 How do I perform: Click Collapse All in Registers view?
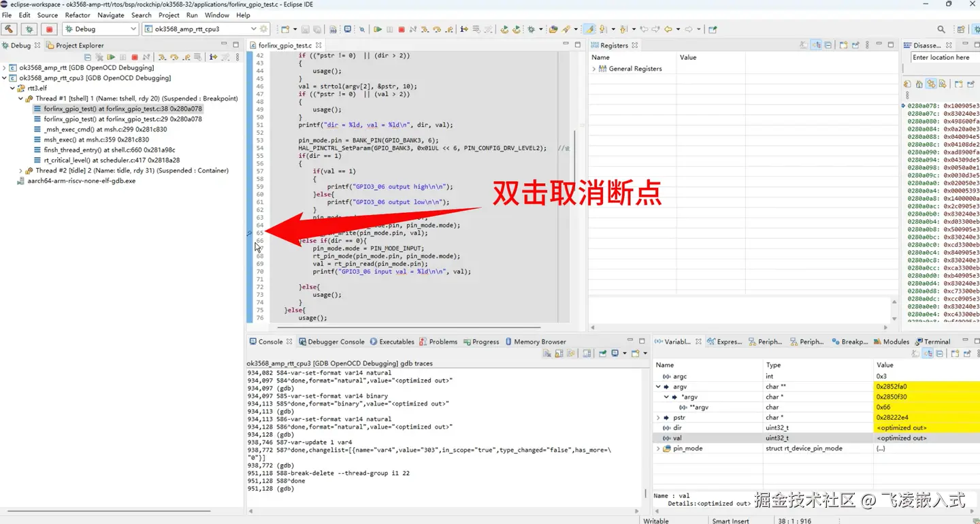click(x=828, y=45)
